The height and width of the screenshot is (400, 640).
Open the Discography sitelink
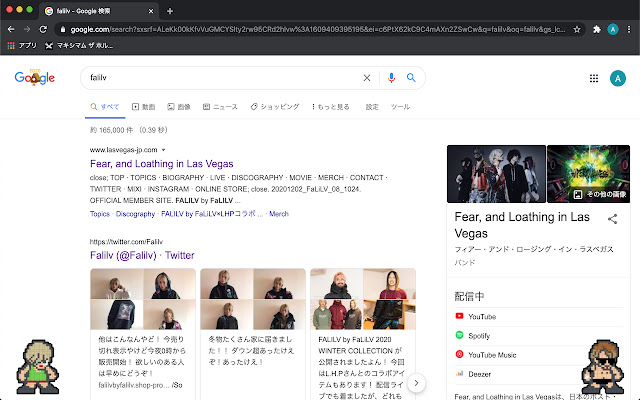click(x=135, y=214)
